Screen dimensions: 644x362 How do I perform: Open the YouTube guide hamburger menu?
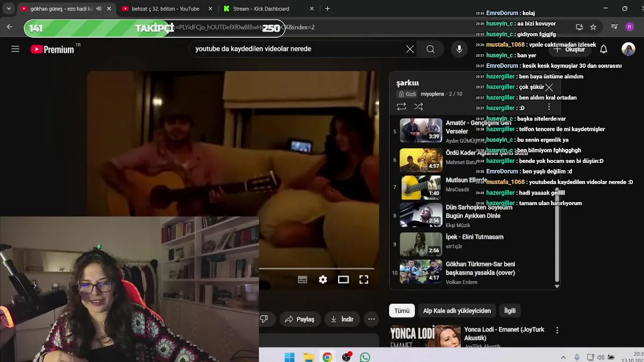tap(15, 49)
